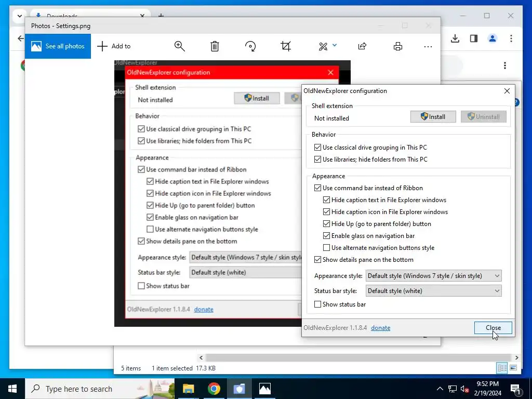Click Install button in OldNewExplorer dialog
The height and width of the screenshot is (399, 532).
(x=433, y=117)
